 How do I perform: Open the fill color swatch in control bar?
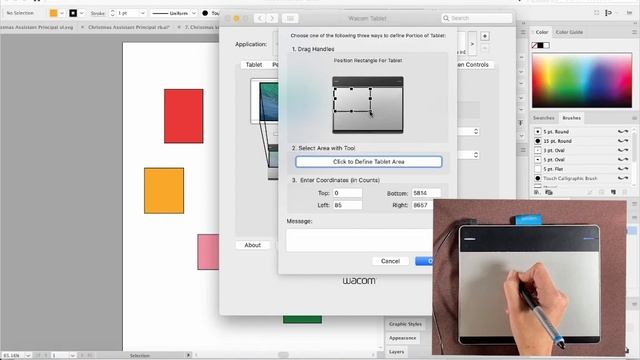point(53,13)
